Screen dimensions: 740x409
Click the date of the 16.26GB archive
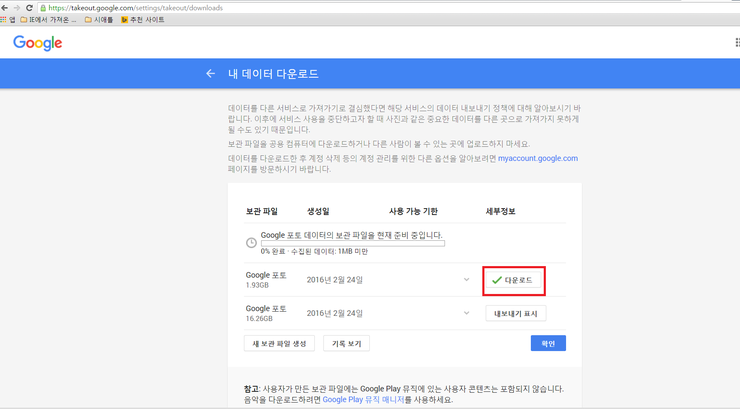(335, 314)
